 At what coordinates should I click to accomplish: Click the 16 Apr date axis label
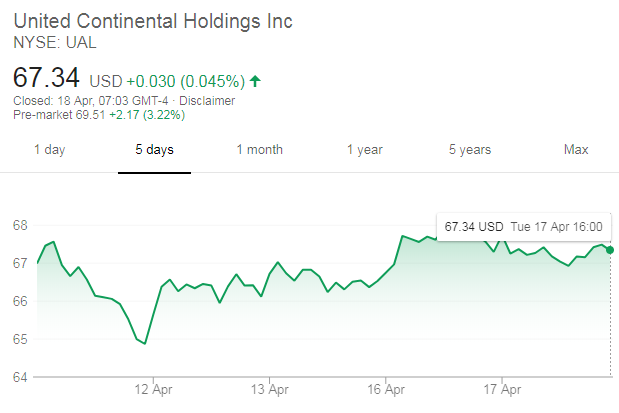pos(386,389)
